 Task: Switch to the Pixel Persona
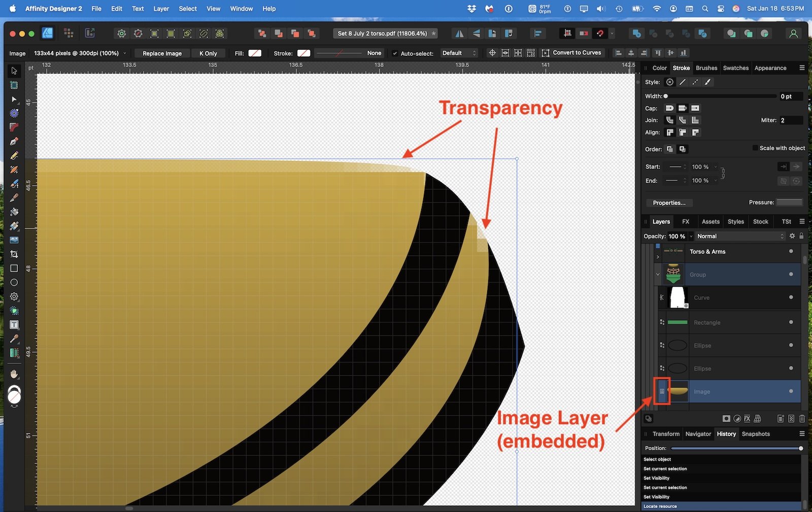pyautogui.click(x=69, y=33)
